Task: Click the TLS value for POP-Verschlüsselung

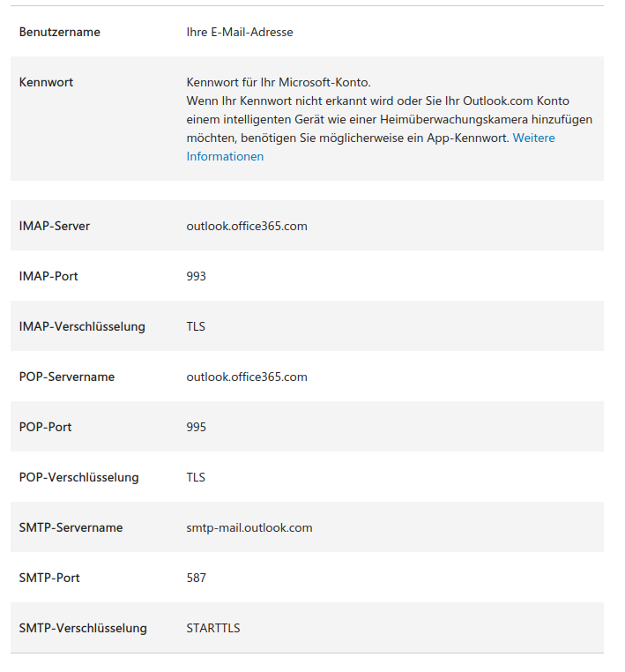Action: click(x=196, y=477)
